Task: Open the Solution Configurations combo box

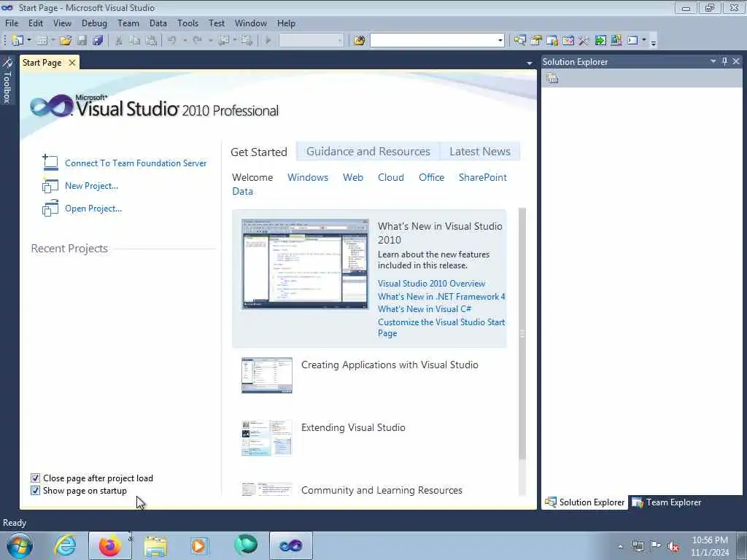Action: tap(311, 41)
